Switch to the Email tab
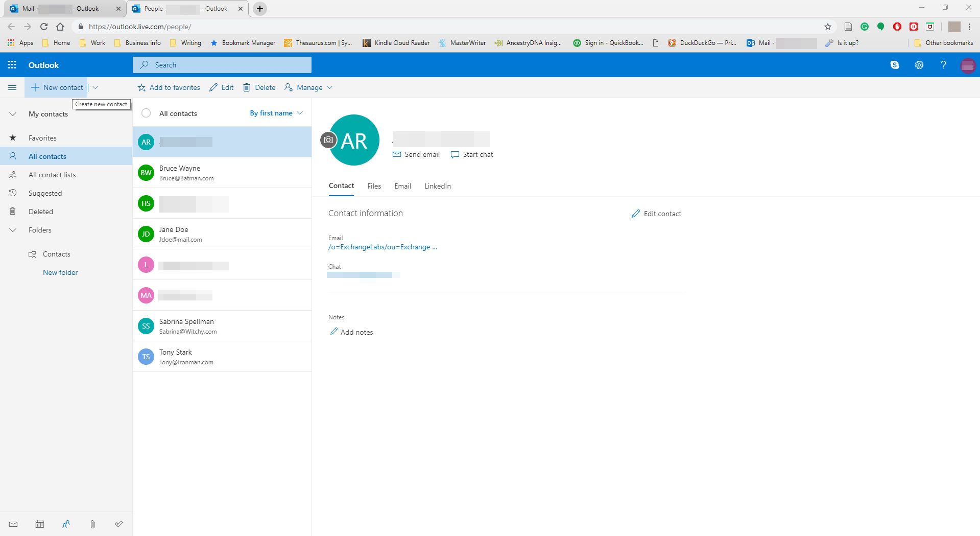 coord(402,186)
